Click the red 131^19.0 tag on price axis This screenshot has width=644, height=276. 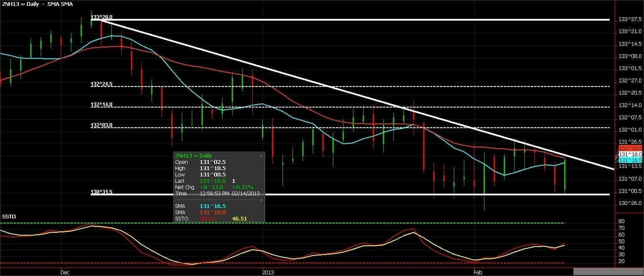pyautogui.click(x=631, y=148)
